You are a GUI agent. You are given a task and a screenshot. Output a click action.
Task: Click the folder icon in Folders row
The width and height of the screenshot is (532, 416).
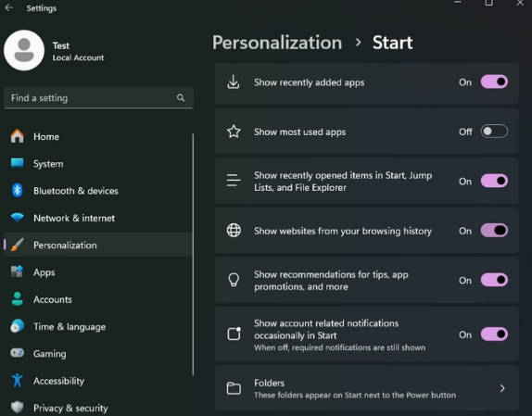click(x=234, y=388)
